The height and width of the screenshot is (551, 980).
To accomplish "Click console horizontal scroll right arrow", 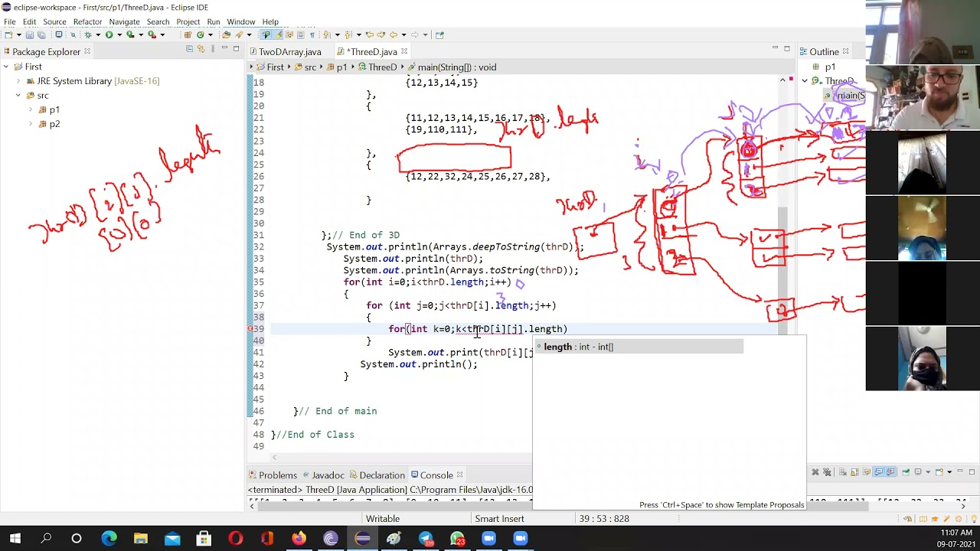I will pos(963,505).
